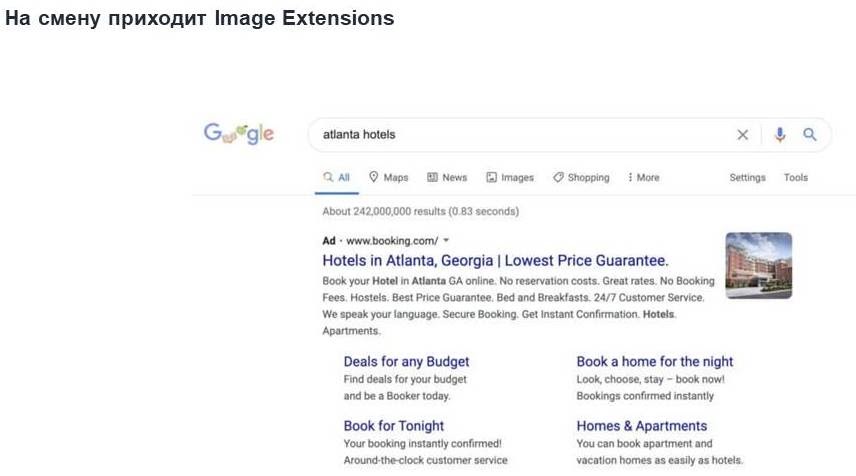The image size is (856, 476).
Task: Click the magnifying glass search icon
Action: coord(810,135)
